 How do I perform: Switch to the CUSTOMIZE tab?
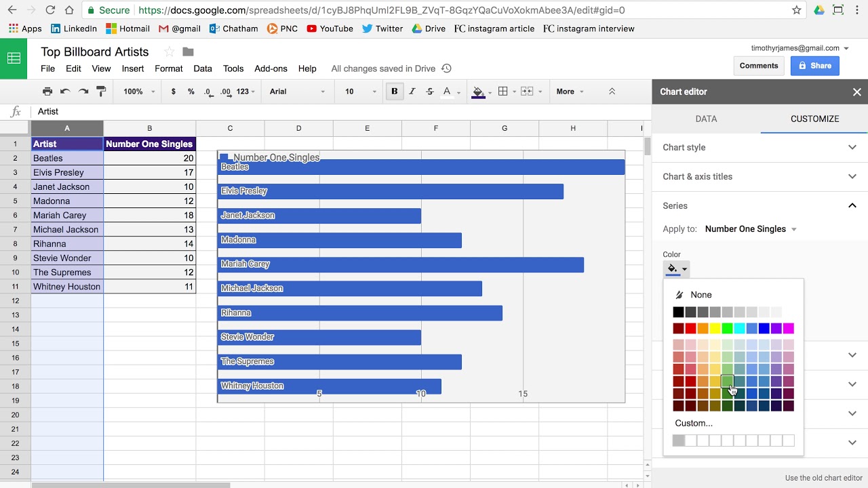click(814, 119)
